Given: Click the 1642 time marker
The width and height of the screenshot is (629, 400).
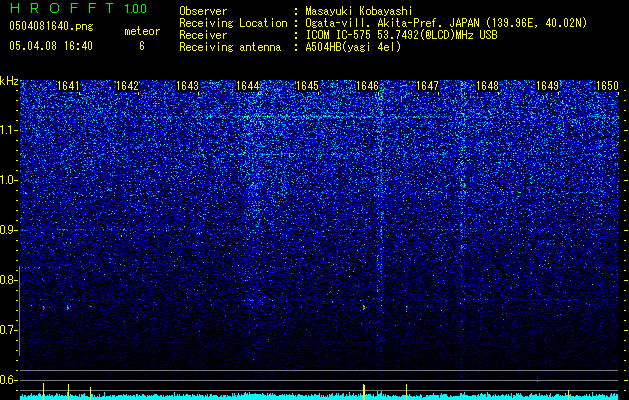Looking at the screenshot, I should [127, 86].
